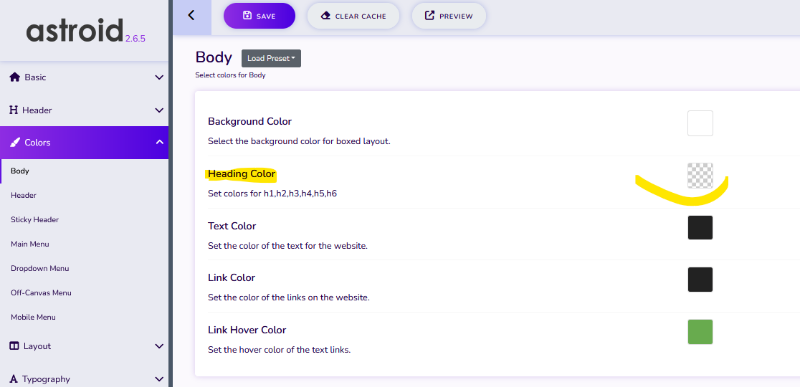The width and height of the screenshot is (800, 387).
Task: Click the Layout columns icon
Action: click(14, 346)
